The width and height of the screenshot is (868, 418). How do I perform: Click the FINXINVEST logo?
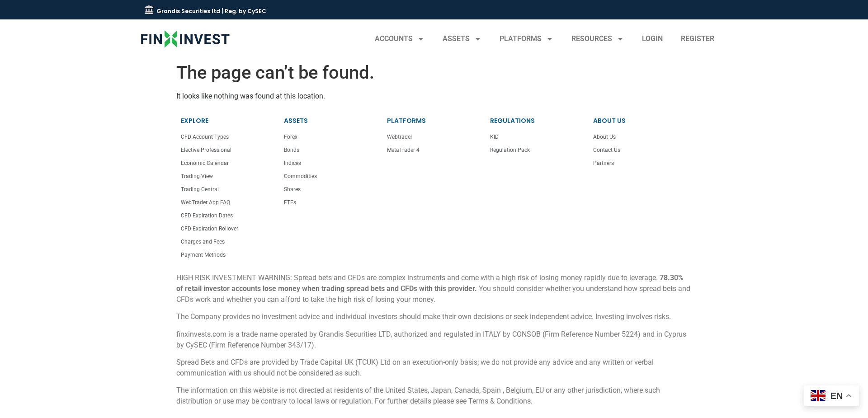click(x=184, y=39)
